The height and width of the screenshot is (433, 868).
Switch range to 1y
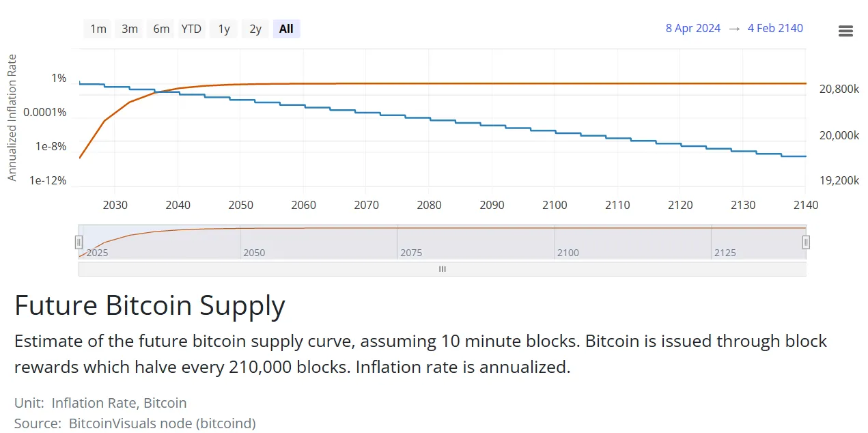(224, 29)
